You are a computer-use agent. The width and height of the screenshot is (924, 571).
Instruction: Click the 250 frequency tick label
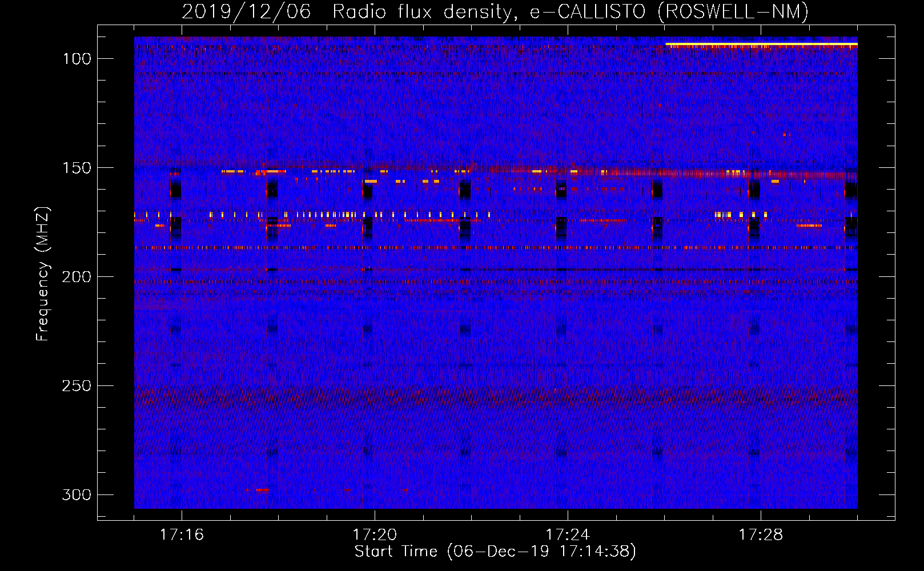click(x=77, y=386)
